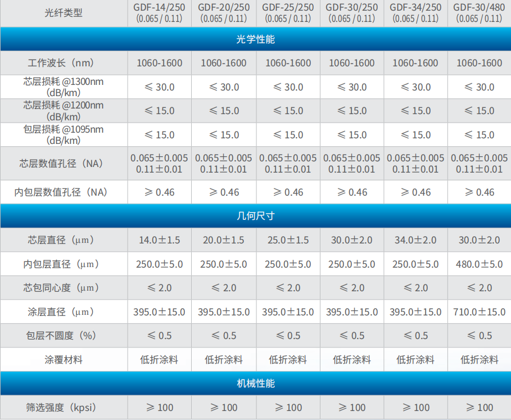
Task: Select a 低折涂料 coating material cell
Action: (x=159, y=359)
